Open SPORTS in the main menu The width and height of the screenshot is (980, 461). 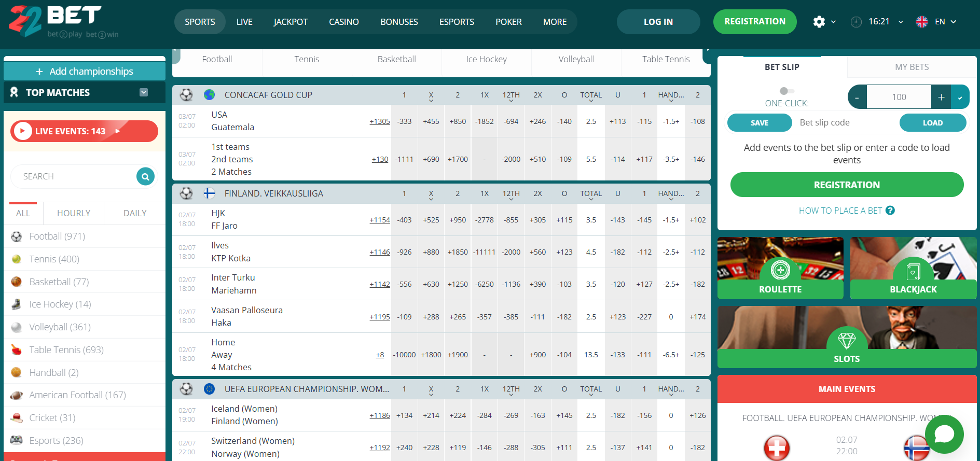coord(200,22)
